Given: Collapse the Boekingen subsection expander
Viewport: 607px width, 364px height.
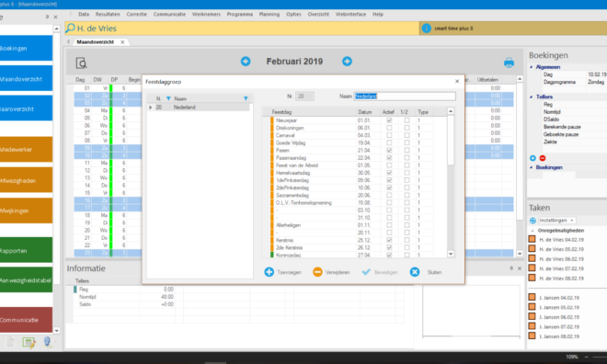Looking at the screenshot, I should point(532,167).
